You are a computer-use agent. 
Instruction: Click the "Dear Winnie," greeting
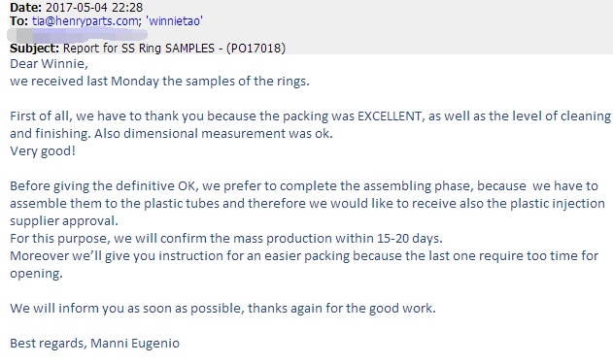point(49,64)
